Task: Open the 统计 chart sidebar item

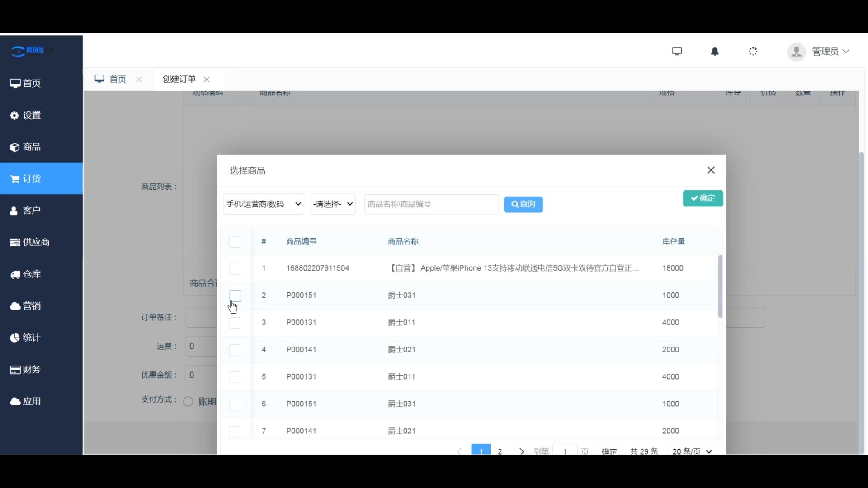Action: click(41, 338)
